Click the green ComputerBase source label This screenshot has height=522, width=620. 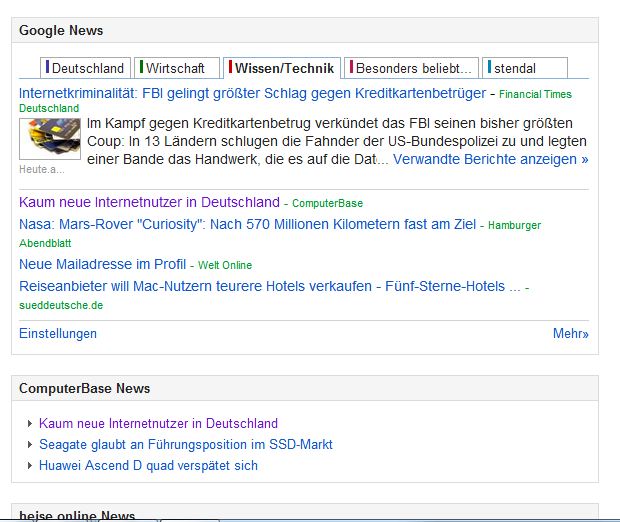tap(327, 203)
